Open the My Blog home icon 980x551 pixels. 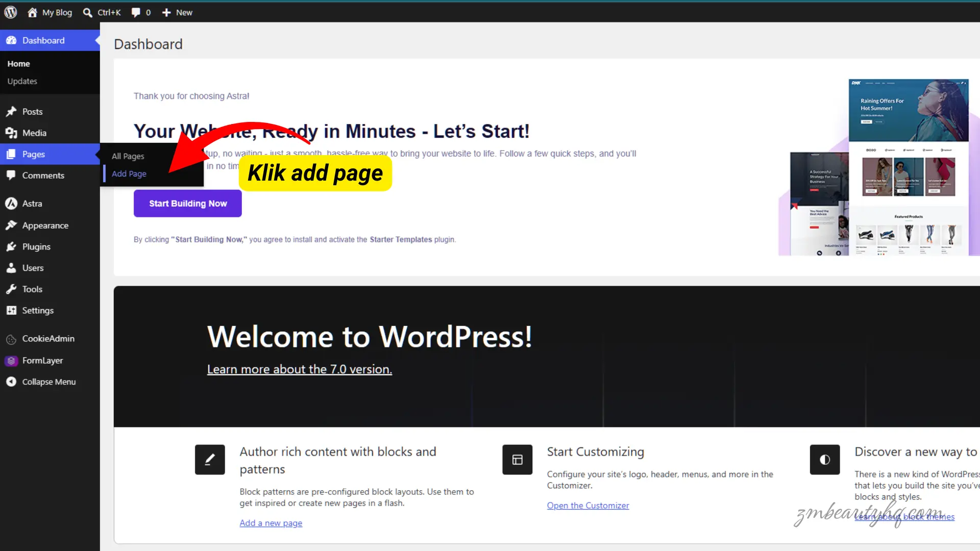click(x=32, y=12)
